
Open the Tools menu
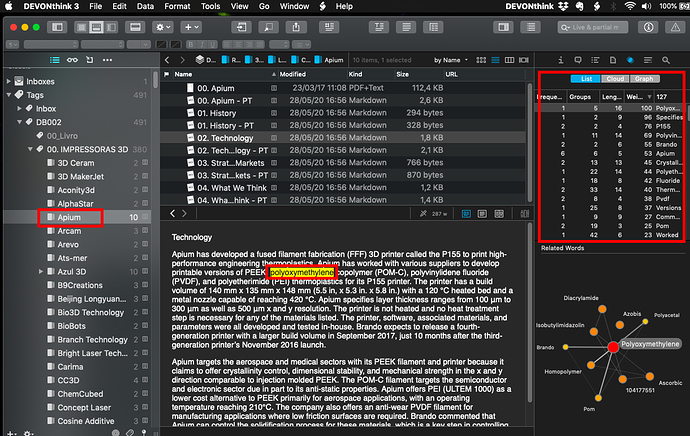click(x=210, y=6)
